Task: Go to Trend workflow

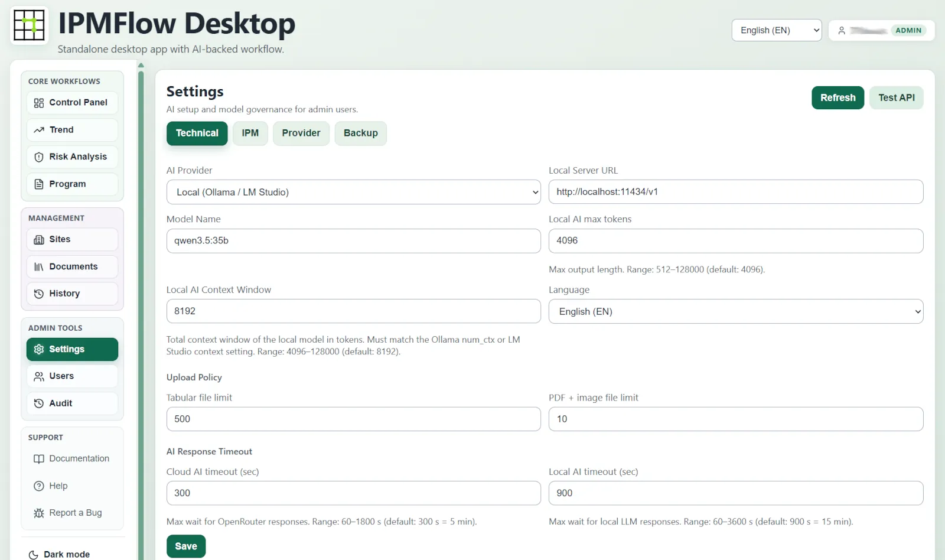Action: pyautogui.click(x=72, y=130)
